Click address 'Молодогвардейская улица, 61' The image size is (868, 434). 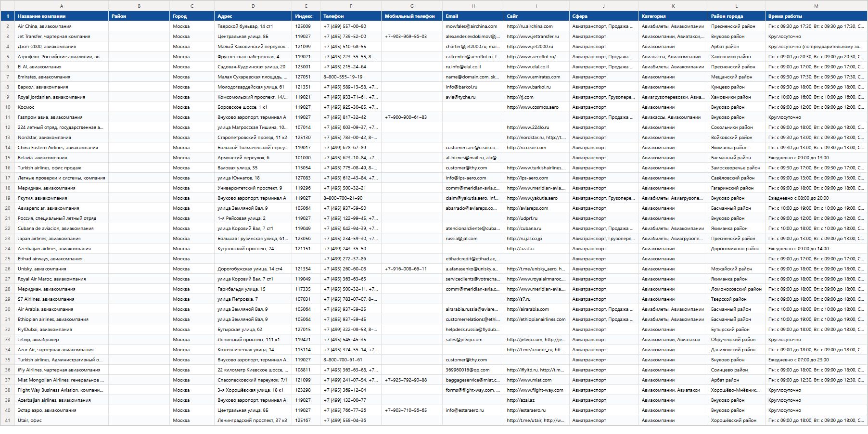pyautogui.click(x=253, y=87)
